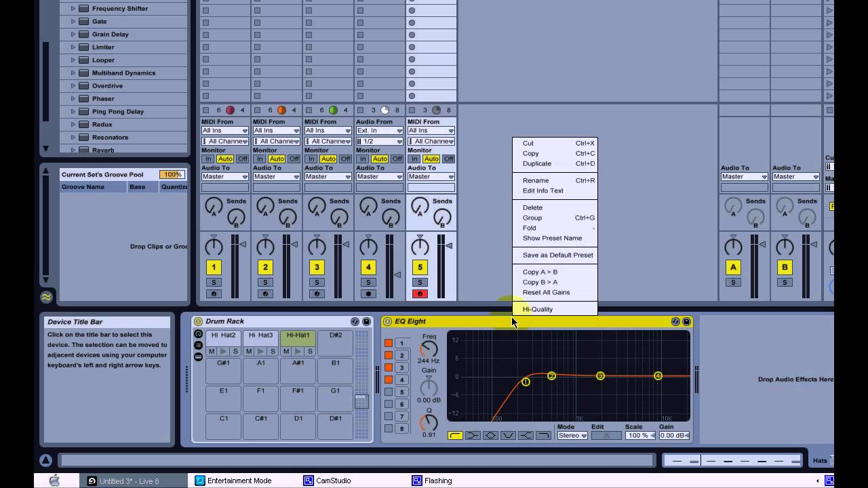Click the EQ Q knob
The image size is (868, 488).
[x=429, y=423]
